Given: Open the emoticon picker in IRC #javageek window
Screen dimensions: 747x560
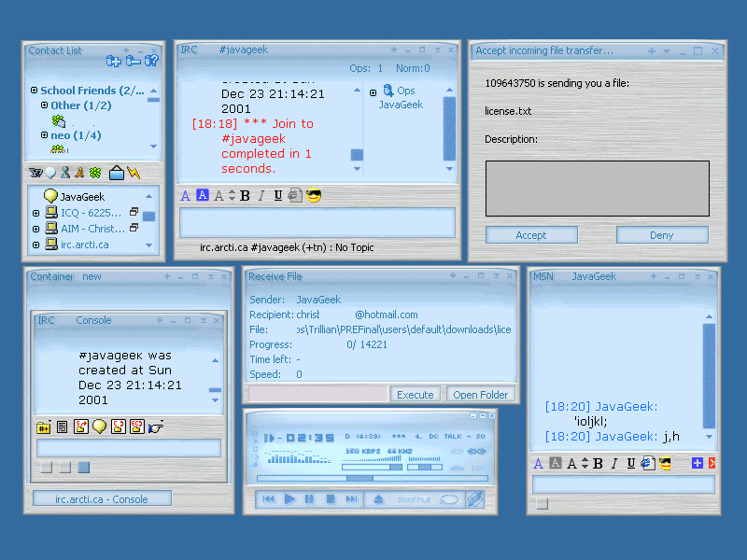Looking at the screenshot, I should [314, 195].
